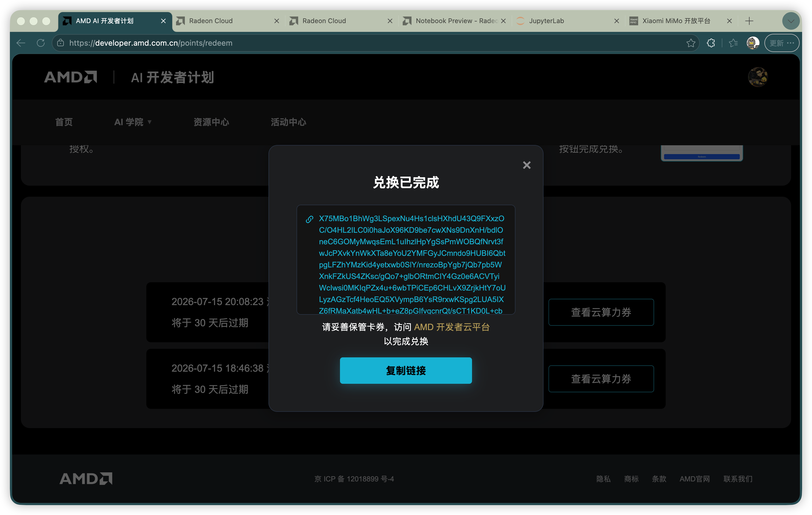Go back using the browser back arrow
The height and width of the screenshot is (515, 812).
pyautogui.click(x=21, y=43)
